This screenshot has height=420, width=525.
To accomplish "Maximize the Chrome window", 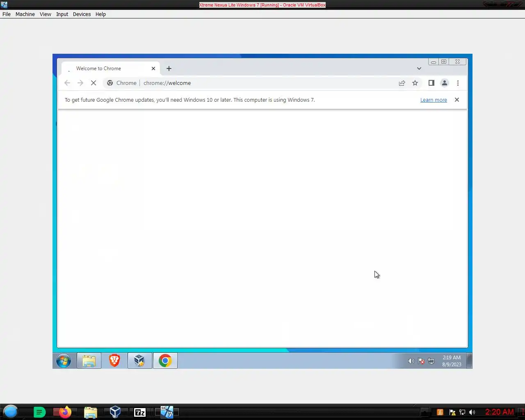I will (x=444, y=62).
